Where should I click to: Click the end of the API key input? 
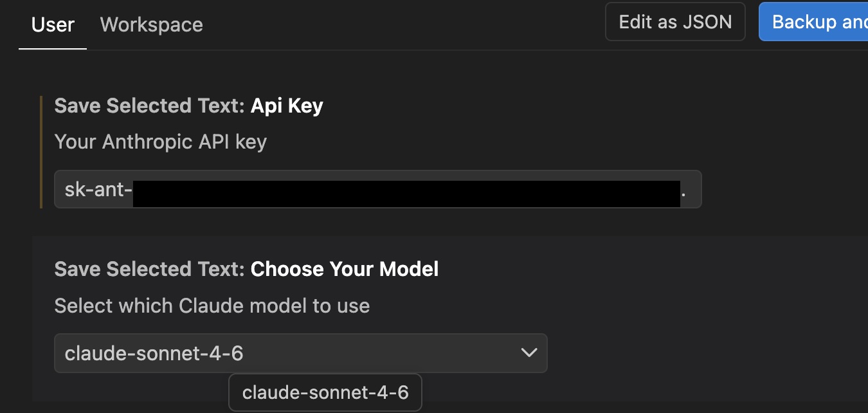click(688, 189)
